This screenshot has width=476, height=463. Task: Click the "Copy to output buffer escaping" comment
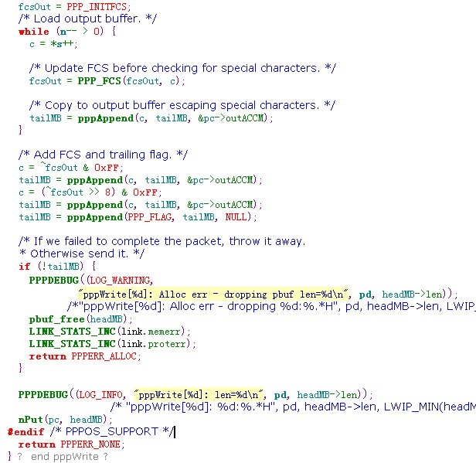pyautogui.click(x=182, y=105)
